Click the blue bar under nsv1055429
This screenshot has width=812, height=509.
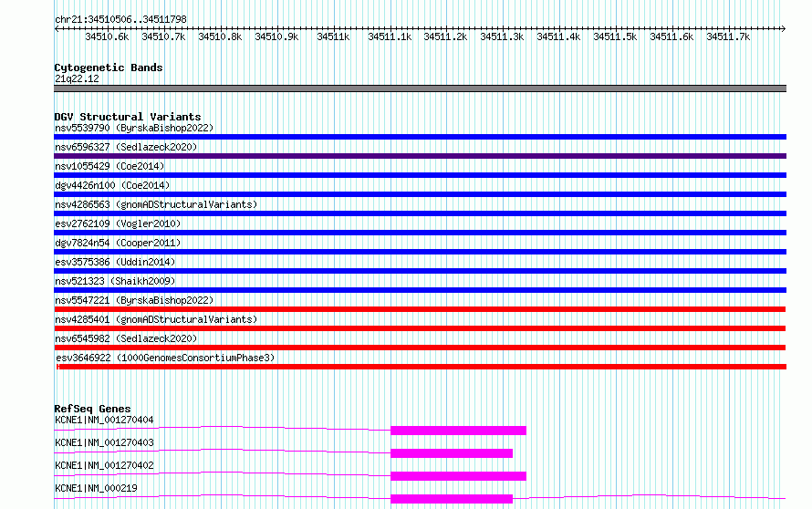tap(420, 175)
